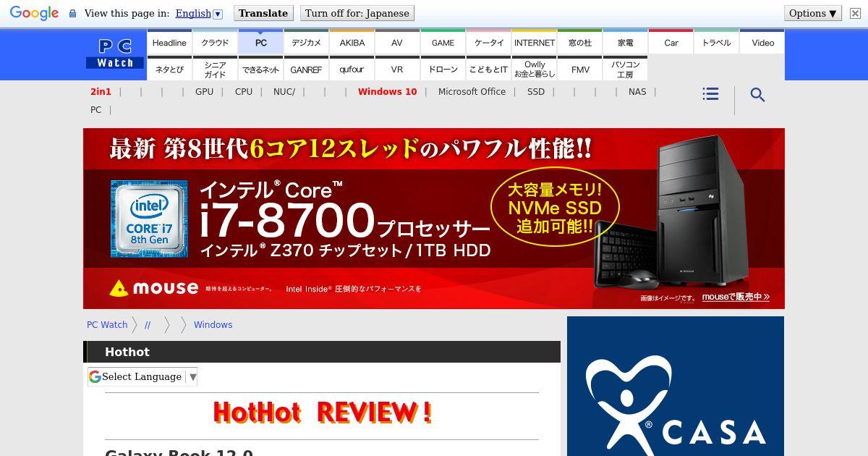Open the qufour tab

pyautogui.click(x=352, y=69)
